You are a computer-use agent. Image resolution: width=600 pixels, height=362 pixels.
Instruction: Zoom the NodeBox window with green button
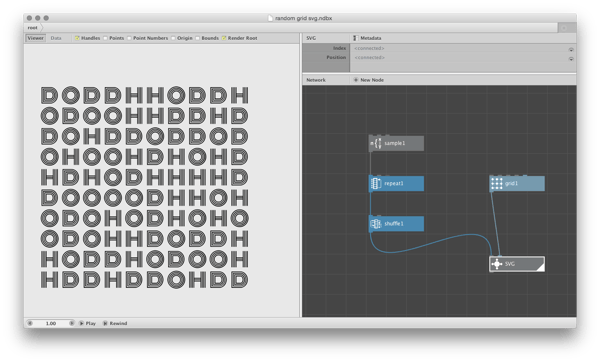pyautogui.click(x=46, y=18)
